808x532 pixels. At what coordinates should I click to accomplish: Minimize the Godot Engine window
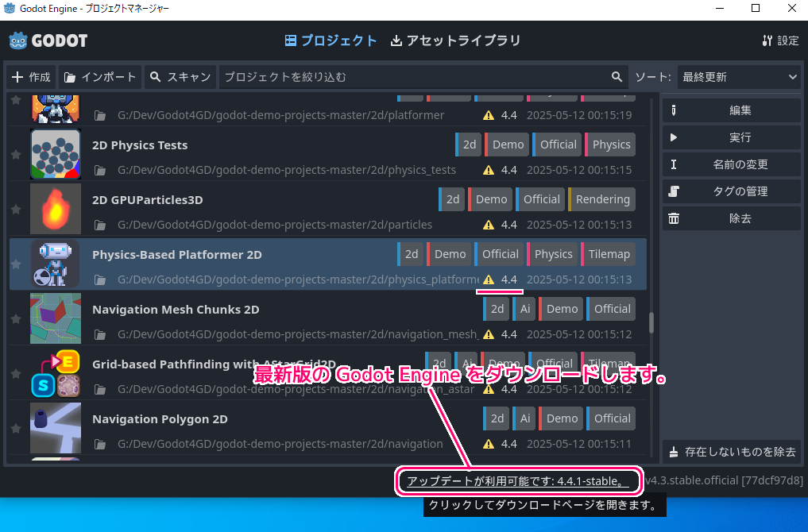720,8
